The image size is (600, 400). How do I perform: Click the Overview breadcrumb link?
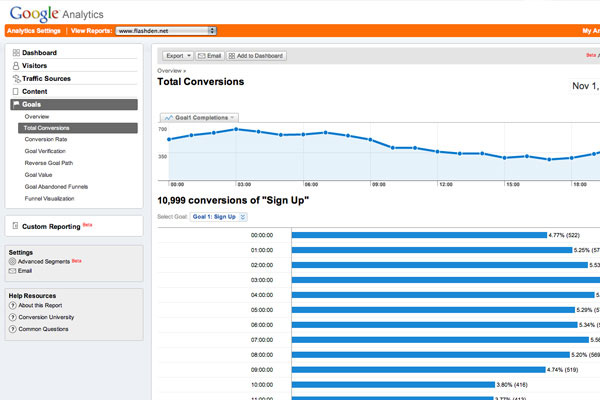[169, 71]
